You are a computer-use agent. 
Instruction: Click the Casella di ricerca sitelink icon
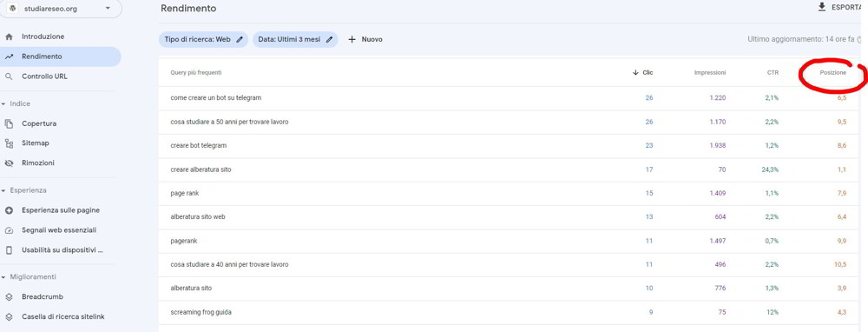point(9,317)
